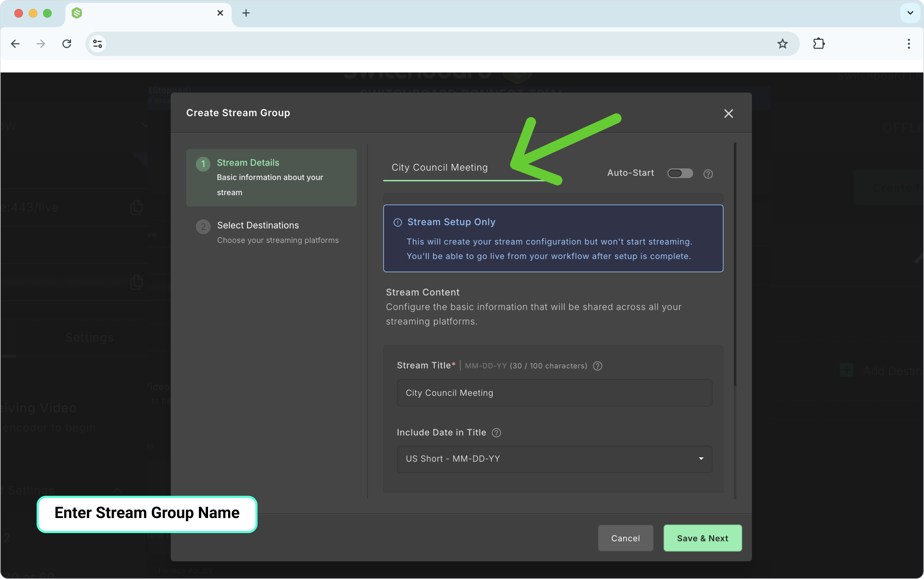Click Save & Next button
This screenshot has width=924, height=579.
(702, 538)
